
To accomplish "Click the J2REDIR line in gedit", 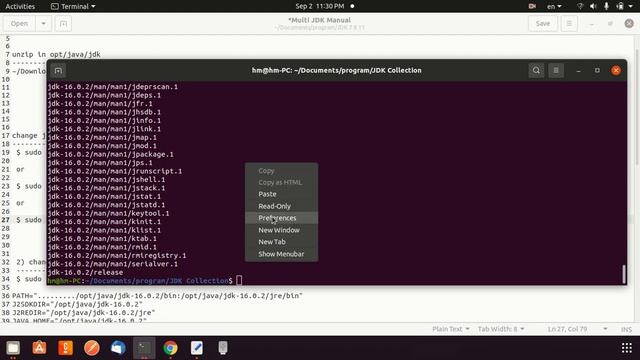I will pos(84,313).
